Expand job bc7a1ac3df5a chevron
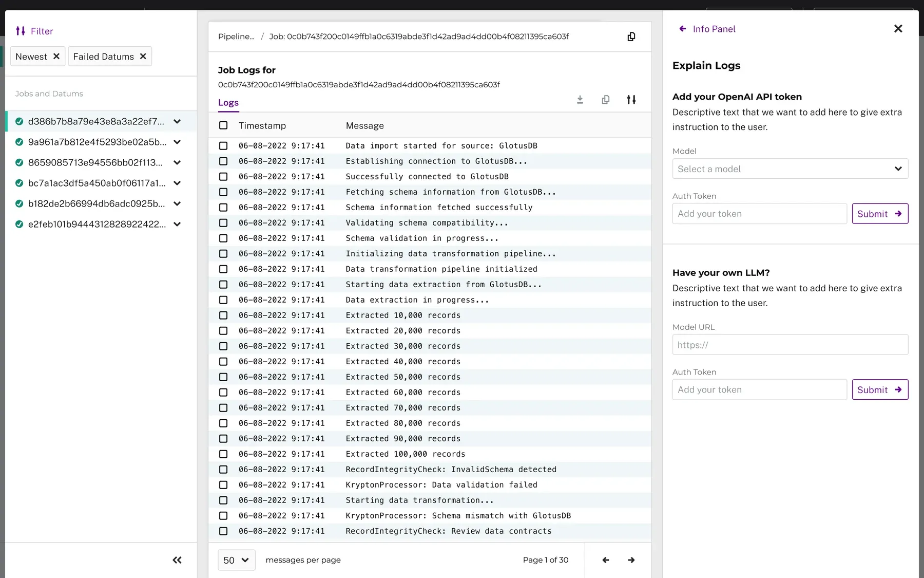 [177, 183]
